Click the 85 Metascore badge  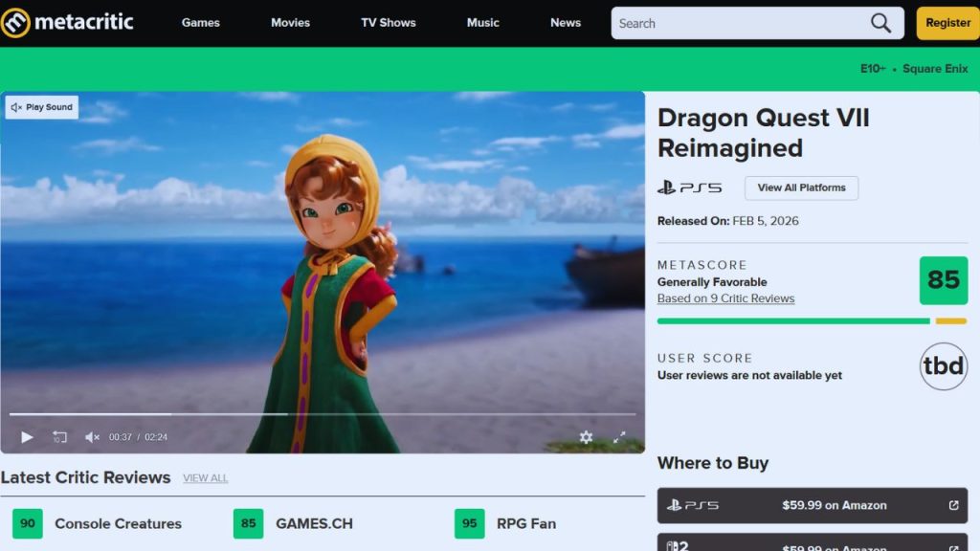(943, 279)
